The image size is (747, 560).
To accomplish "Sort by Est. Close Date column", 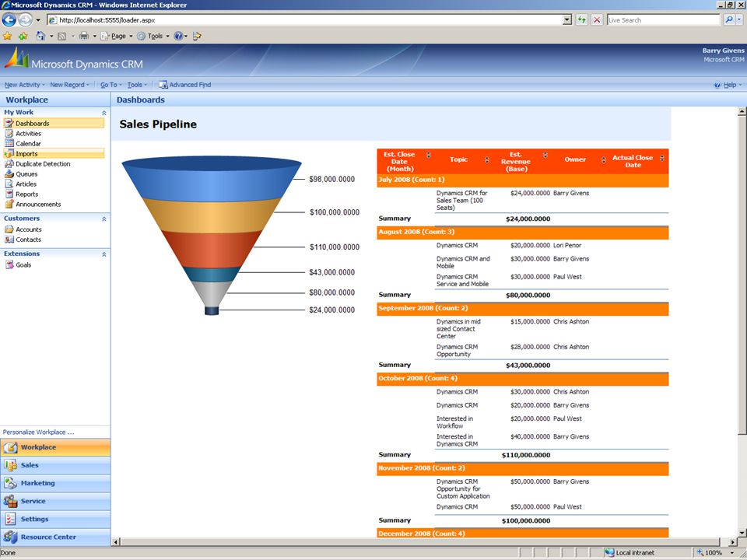I will click(428, 156).
